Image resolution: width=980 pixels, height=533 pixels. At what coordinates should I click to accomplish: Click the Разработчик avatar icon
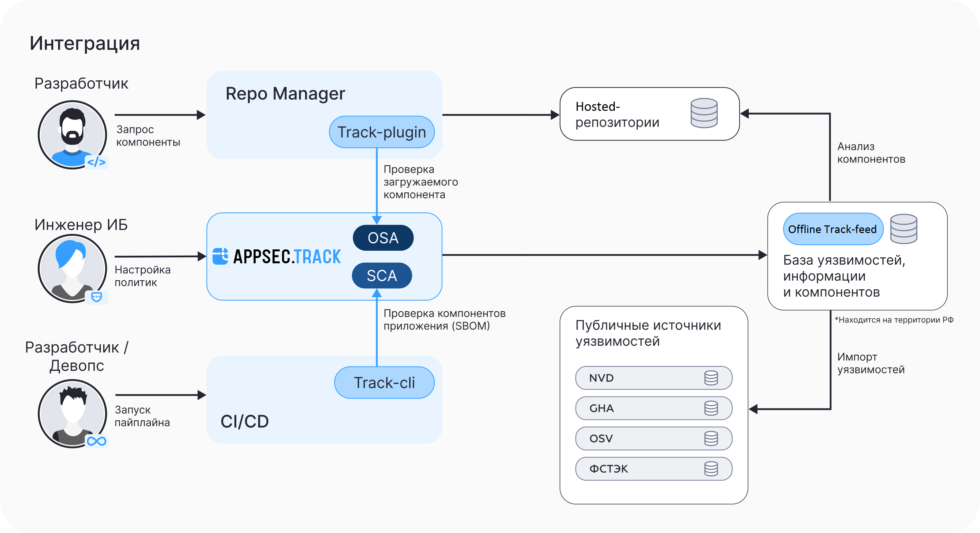(72, 134)
